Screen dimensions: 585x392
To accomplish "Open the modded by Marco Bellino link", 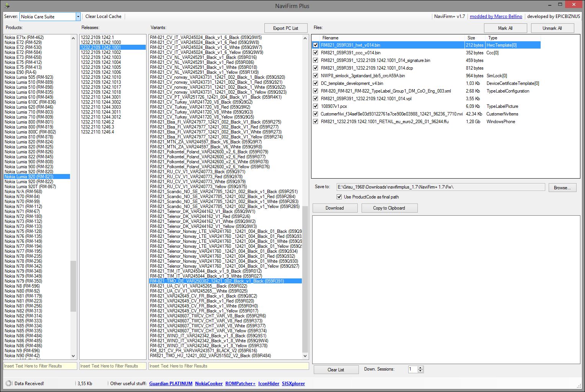I will tap(496, 16).
